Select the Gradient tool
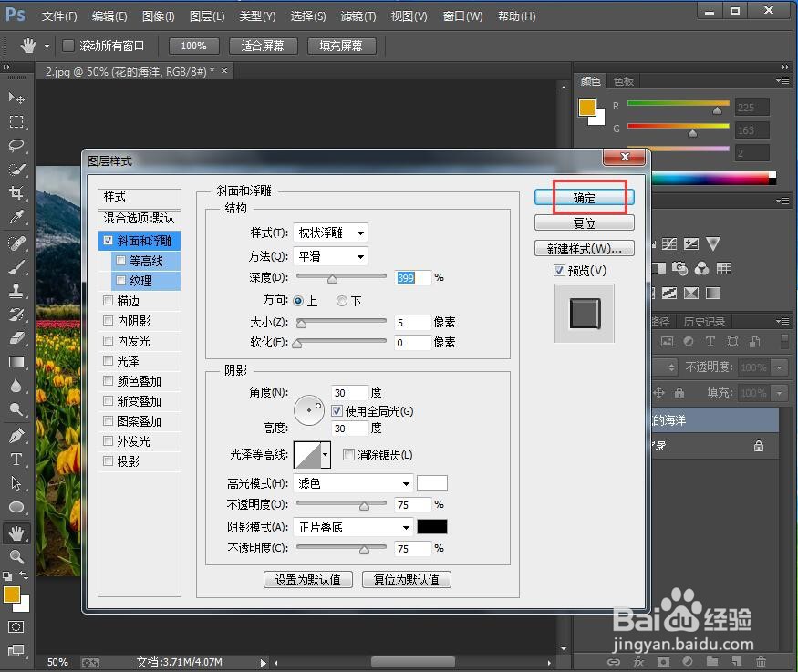 coord(16,362)
